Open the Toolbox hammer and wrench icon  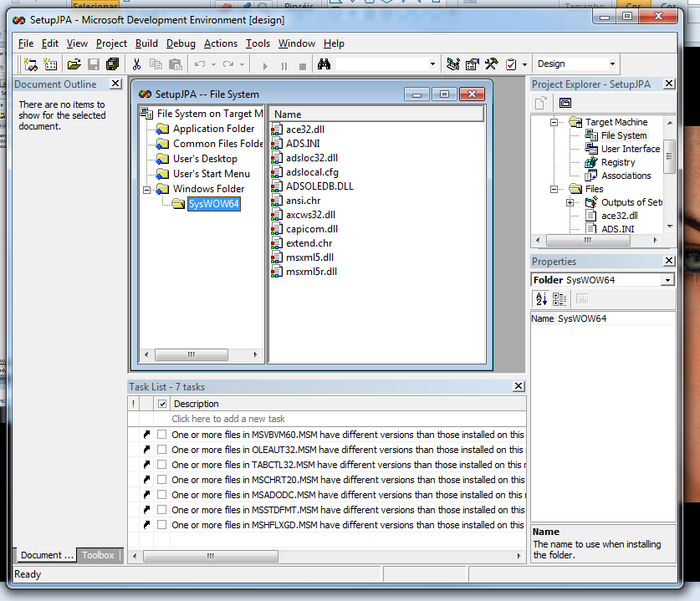[491, 64]
